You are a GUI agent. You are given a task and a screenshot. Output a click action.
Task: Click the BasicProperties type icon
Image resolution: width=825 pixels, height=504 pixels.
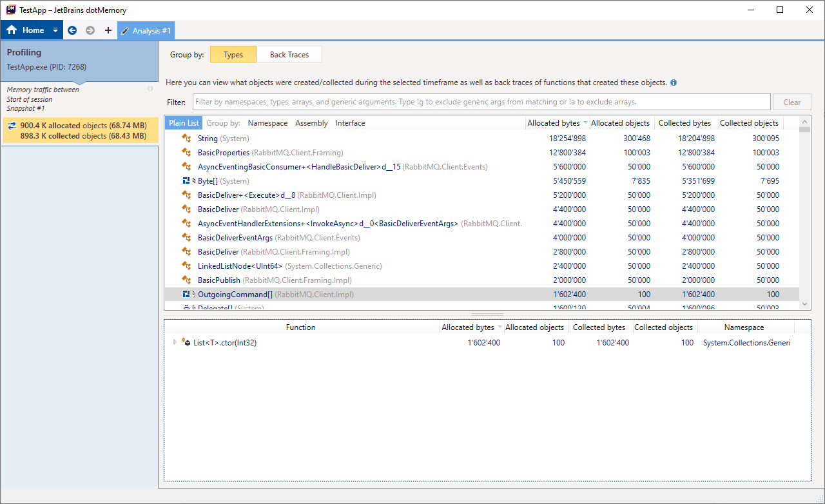(187, 153)
